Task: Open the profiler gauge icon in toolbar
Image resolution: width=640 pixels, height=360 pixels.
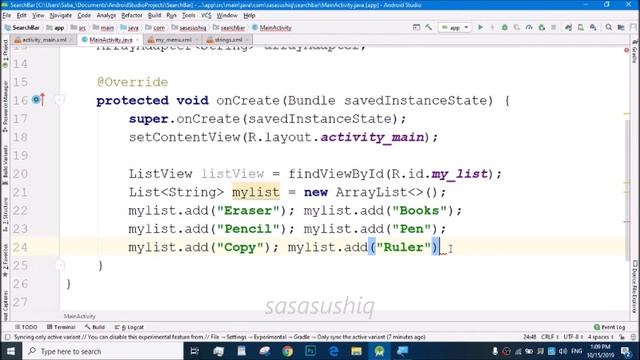Action: (x=529, y=27)
